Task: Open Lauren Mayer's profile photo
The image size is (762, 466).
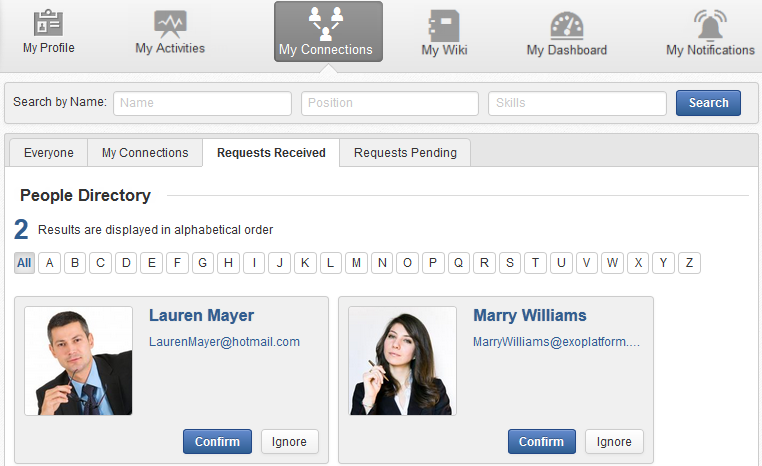Action: click(79, 361)
